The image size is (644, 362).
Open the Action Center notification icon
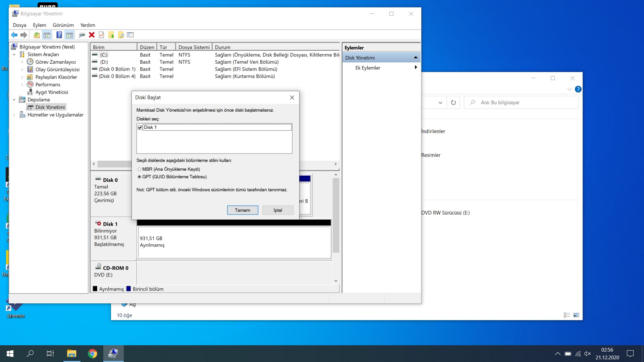tap(631, 354)
